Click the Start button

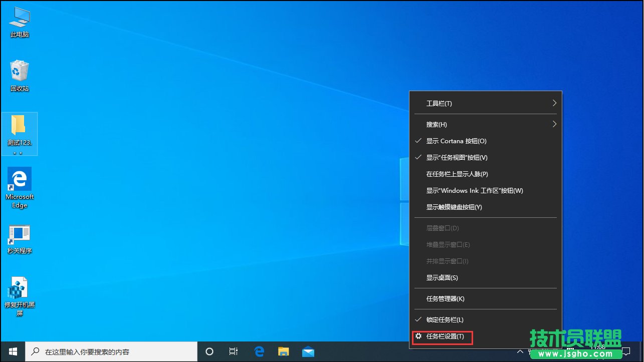tap(12, 351)
